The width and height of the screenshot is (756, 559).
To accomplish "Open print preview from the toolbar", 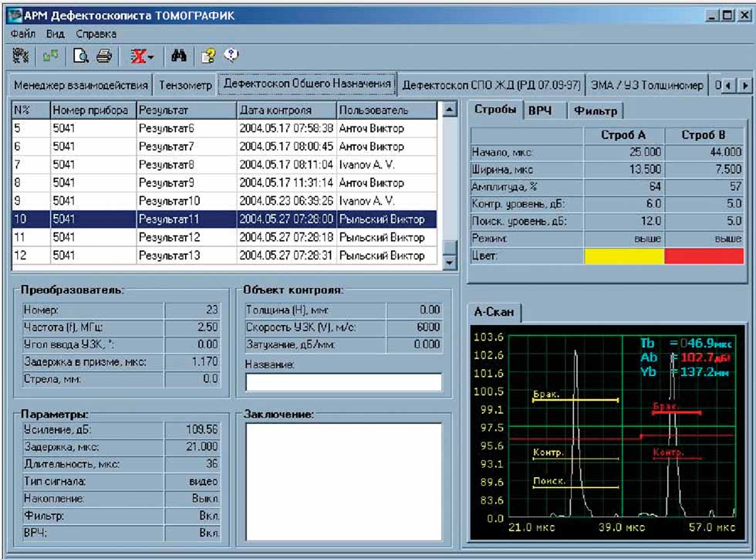I will point(81,56).
